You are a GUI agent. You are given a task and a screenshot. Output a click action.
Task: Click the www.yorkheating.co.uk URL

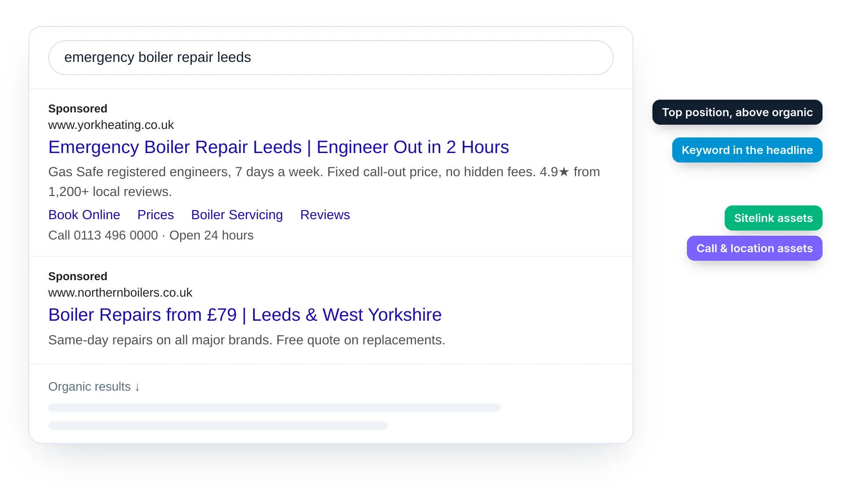click(x=111, y=125)
